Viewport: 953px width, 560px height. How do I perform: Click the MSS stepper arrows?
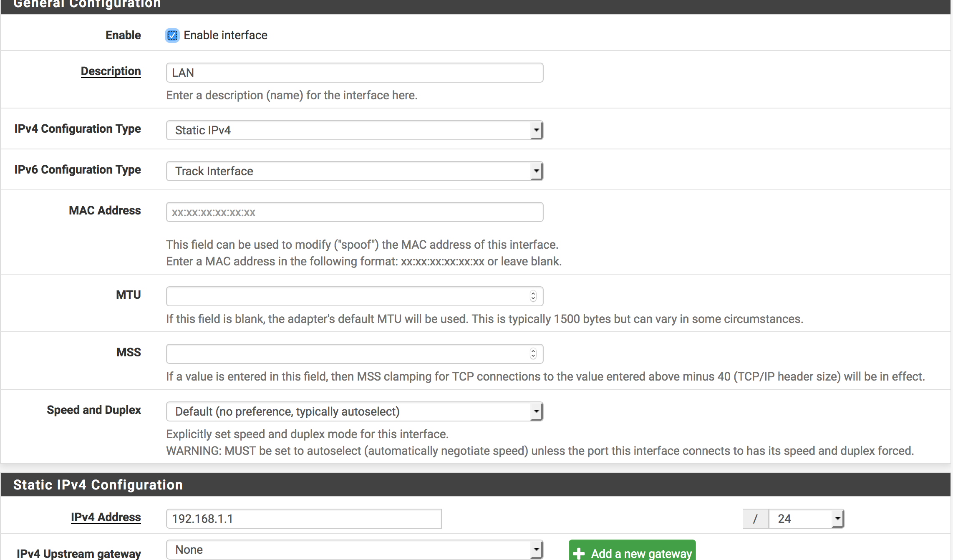coord(533,353)
